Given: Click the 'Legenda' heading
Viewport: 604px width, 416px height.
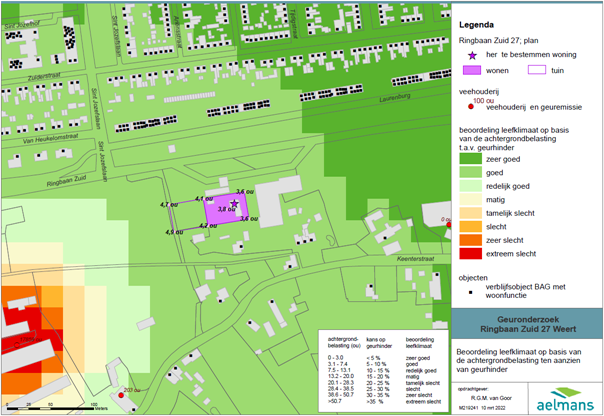Looking at the screenshot, I should [476, 25].
